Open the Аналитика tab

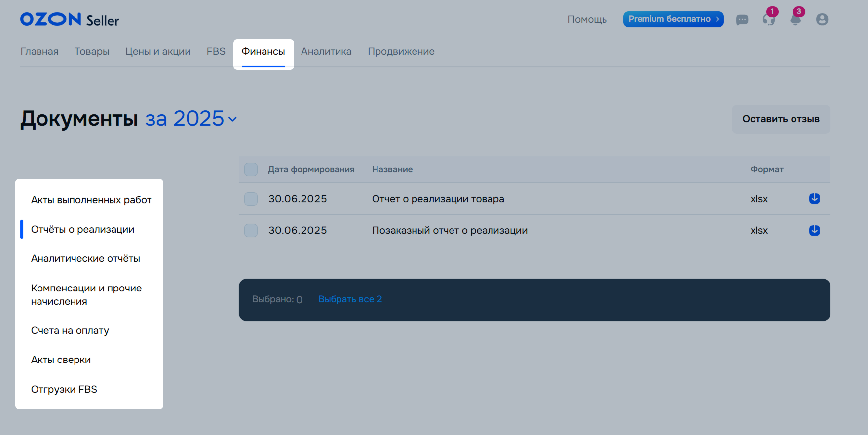click(326, 51)
